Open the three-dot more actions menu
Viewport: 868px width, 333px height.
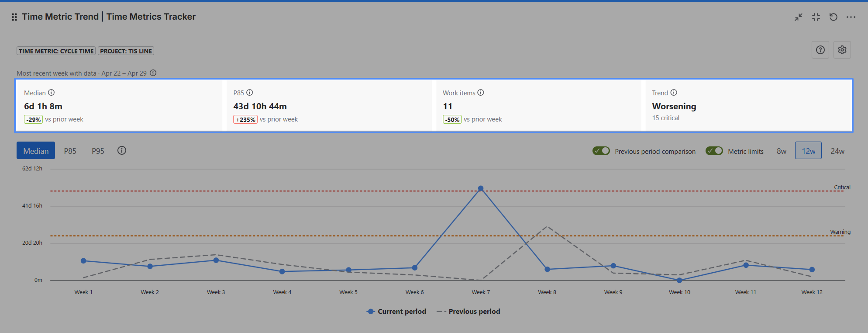[851, 17]
